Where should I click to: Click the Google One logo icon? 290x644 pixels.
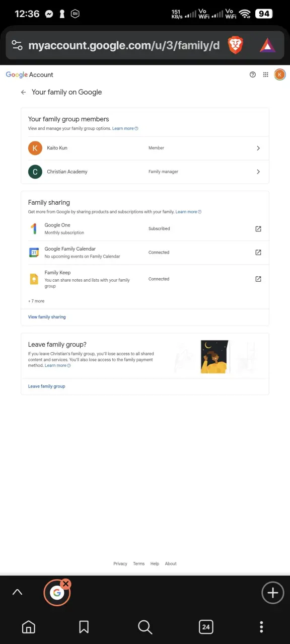34,229
